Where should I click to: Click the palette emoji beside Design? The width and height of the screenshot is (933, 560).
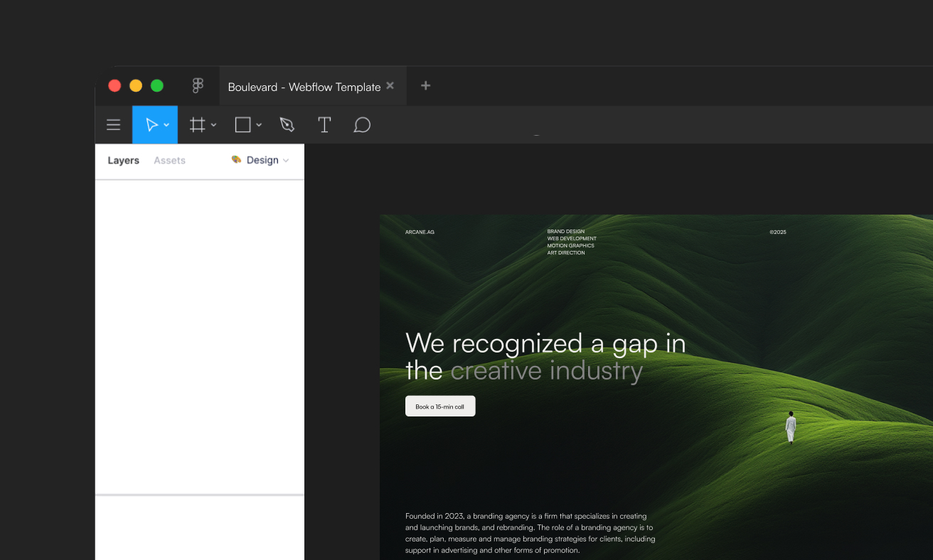(235, 160)
